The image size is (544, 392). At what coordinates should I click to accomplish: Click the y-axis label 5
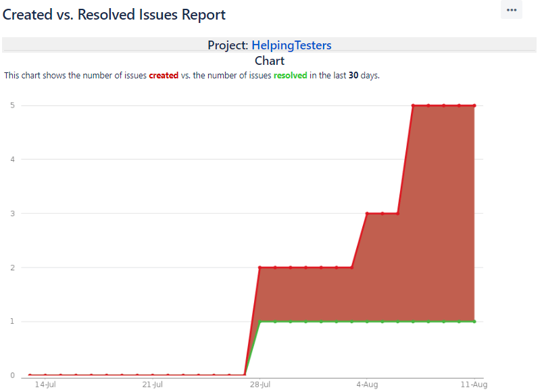click(x=13, y=105)
